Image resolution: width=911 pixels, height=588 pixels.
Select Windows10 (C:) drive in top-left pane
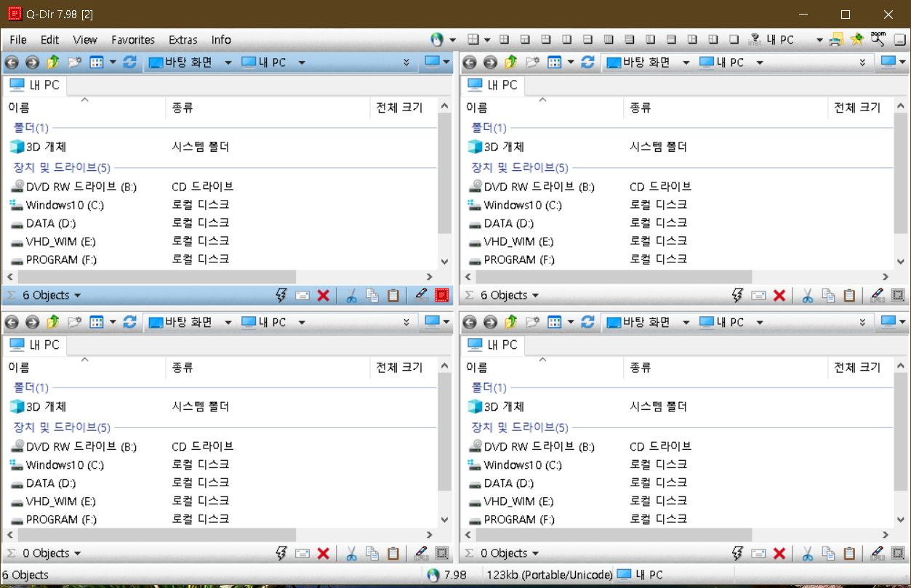coord(65,205)
